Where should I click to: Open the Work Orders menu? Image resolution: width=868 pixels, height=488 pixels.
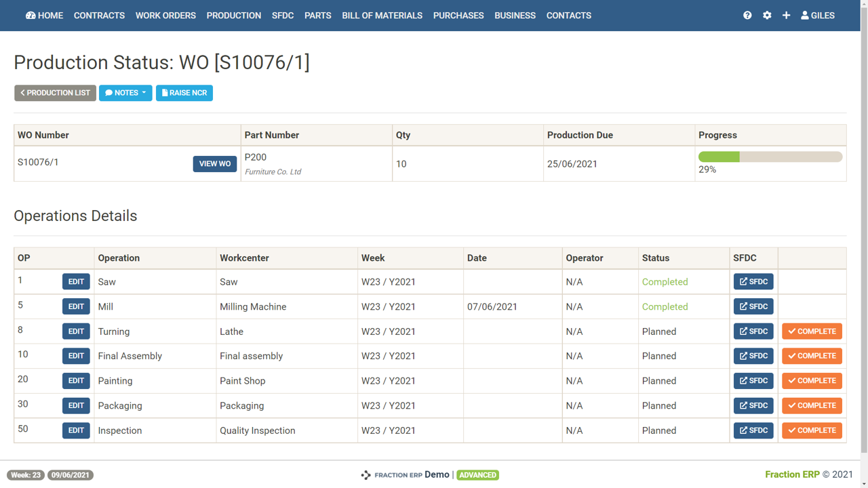click(165, 16)
